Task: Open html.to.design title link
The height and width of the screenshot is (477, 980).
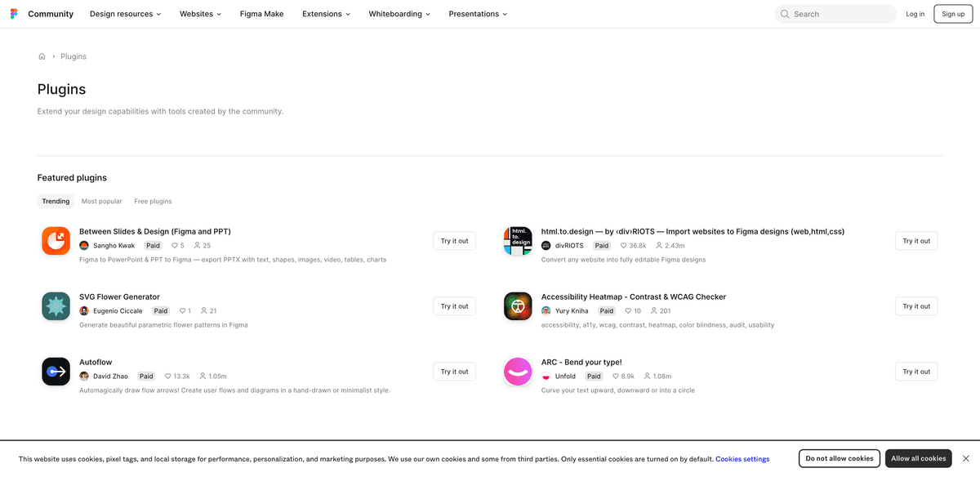Action: point(693,232)
